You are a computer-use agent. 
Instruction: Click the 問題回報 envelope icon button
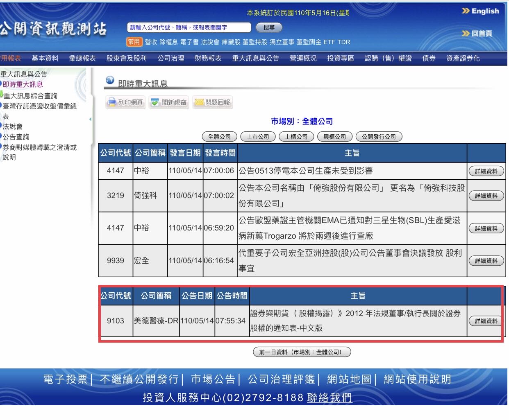click(212, 102)
